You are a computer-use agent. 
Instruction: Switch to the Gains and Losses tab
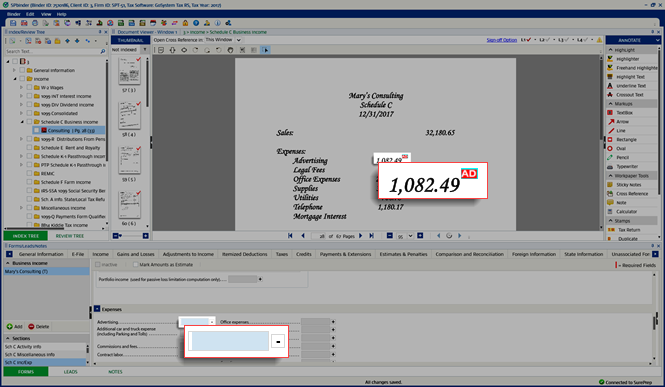tap(136, 254)
